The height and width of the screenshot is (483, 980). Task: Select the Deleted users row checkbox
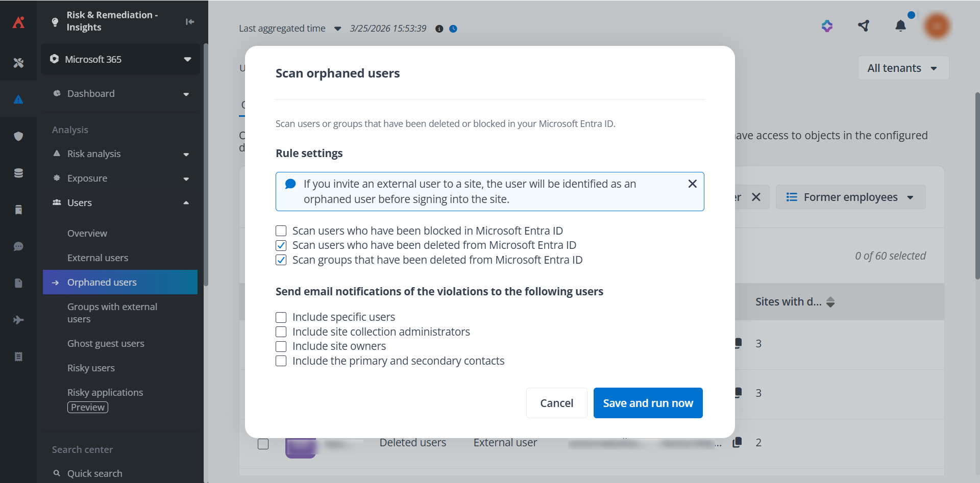click(263, 444)
